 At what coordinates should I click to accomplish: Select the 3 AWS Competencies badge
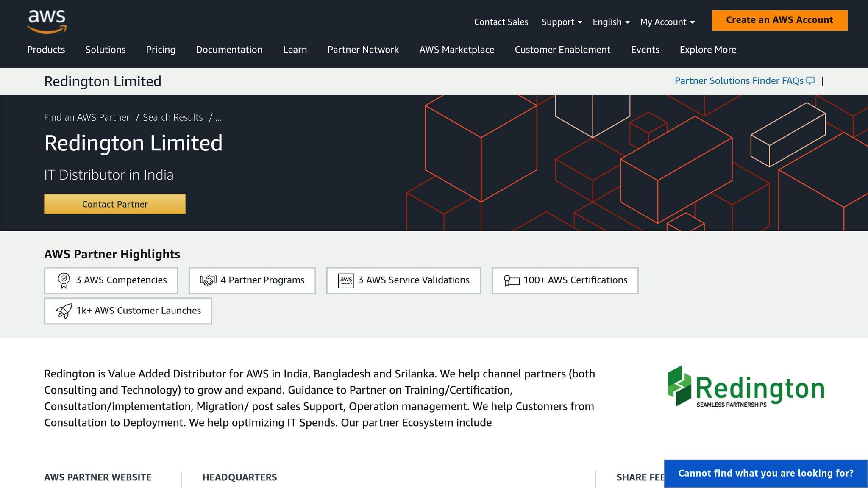coord(111,280)
